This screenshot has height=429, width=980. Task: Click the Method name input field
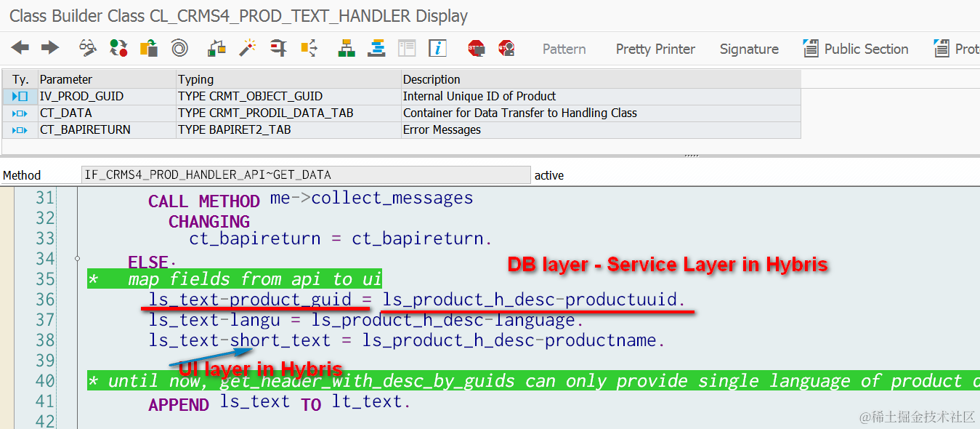[307, 175]
